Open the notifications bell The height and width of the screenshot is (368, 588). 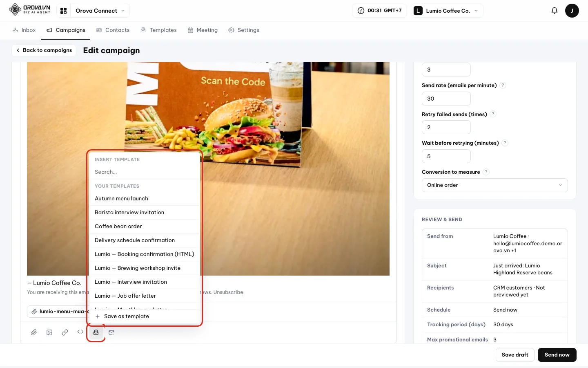[x=555, y=11]
